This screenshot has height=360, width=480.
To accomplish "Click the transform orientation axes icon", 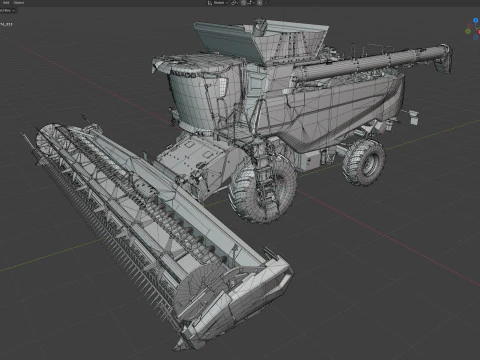I will pos(210,3).
